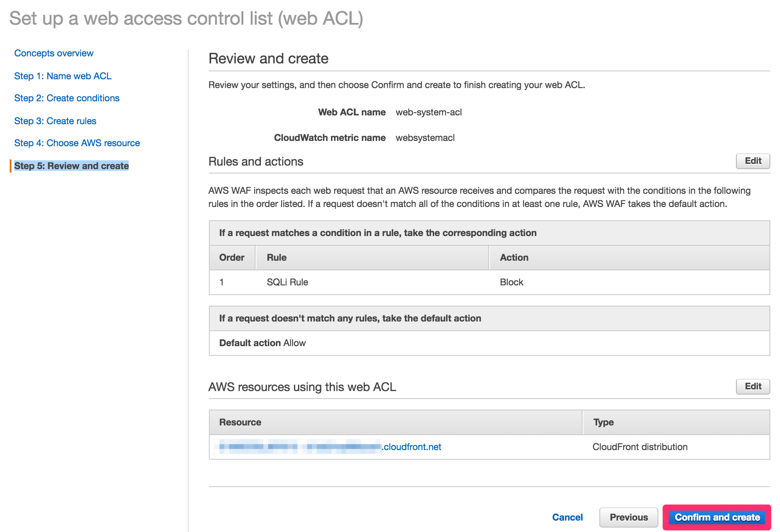Edit AWS resources using this web ACL
Image resolution: width=780 pixels, height=532 pixels.
point(752,386)
